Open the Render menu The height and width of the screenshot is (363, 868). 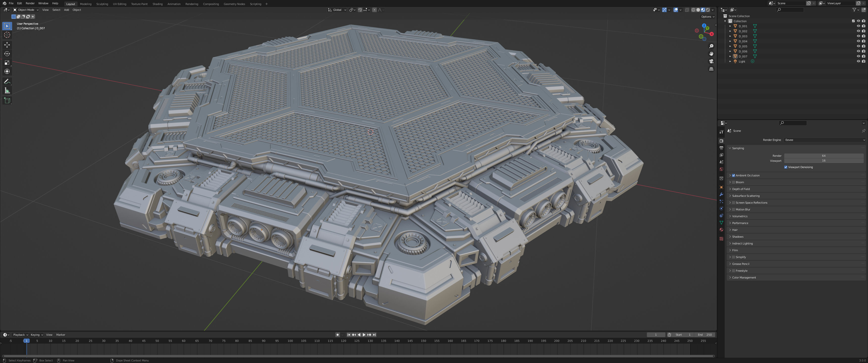[30, 3]
